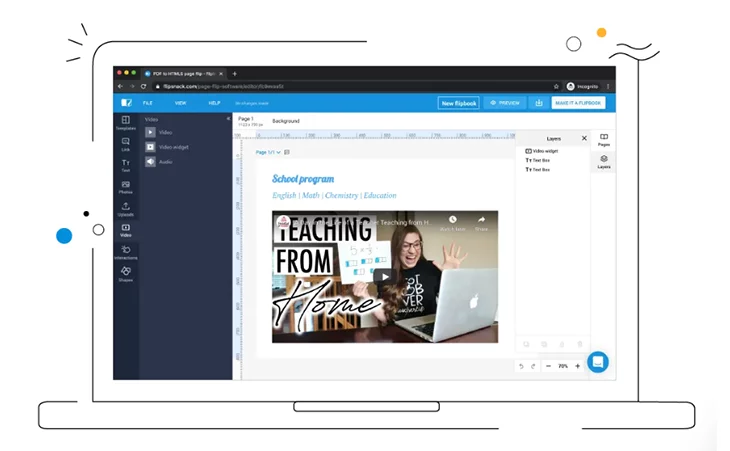Screen dimensions: 730x451
Task: Open the Layers panel icon
Action: coord(604,162)
